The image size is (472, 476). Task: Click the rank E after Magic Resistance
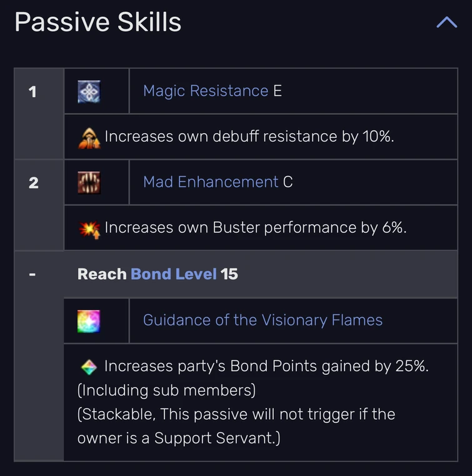[x=278, y=91]
